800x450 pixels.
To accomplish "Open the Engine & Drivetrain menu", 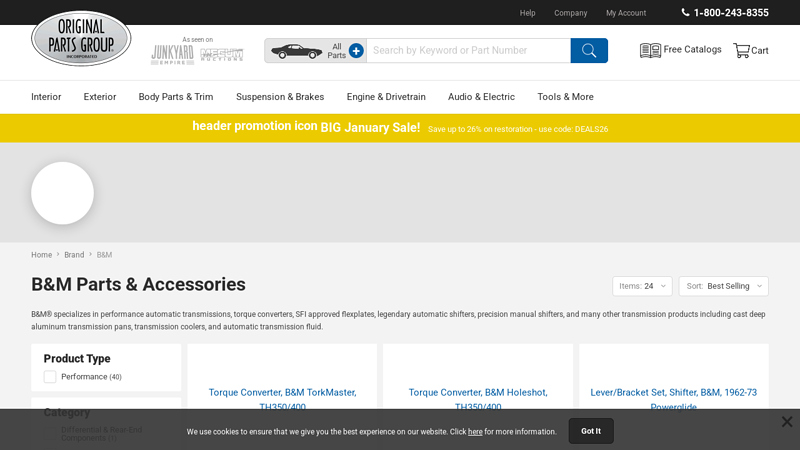I will tap(386, 97).
